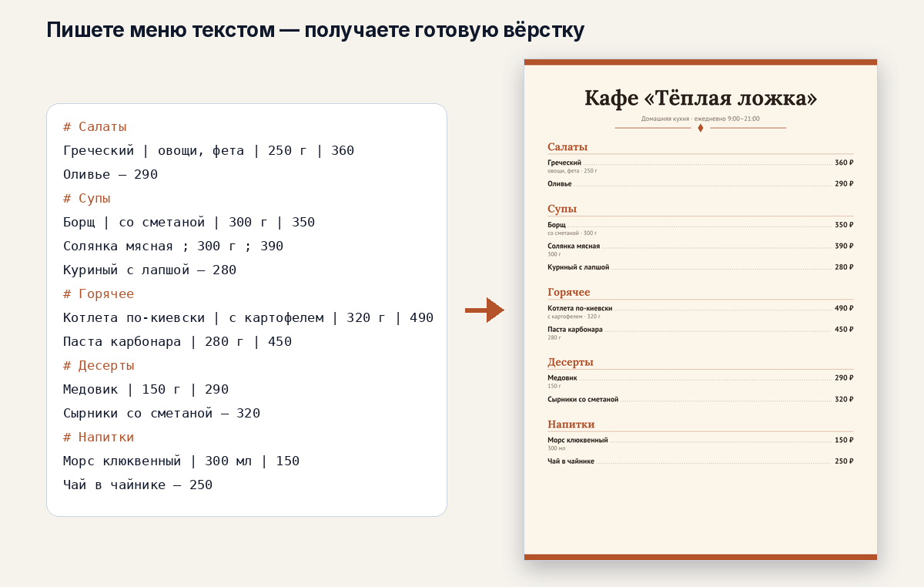The height and width of the screenshot is (587, 924).
Task: Click the "# Десерты" line in the text editor
Action: click(x=99, y=365)
